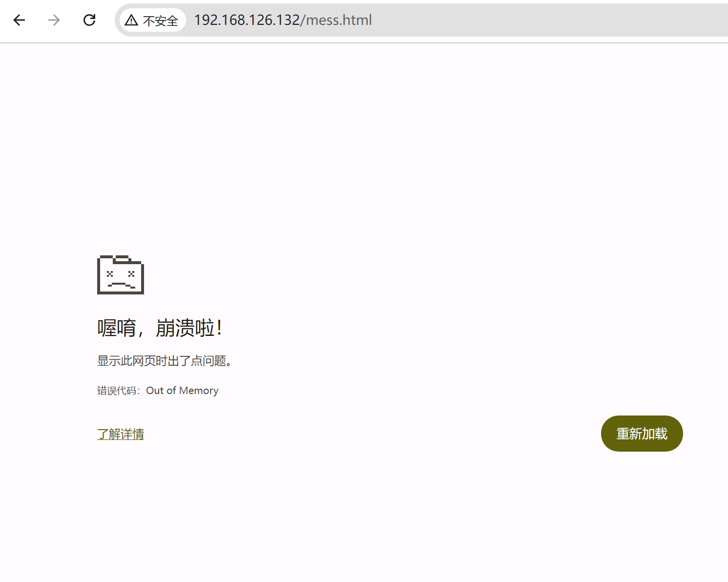Click the word Memory in error code
Viewport: 728px width, 582px height.
(199, 391)
